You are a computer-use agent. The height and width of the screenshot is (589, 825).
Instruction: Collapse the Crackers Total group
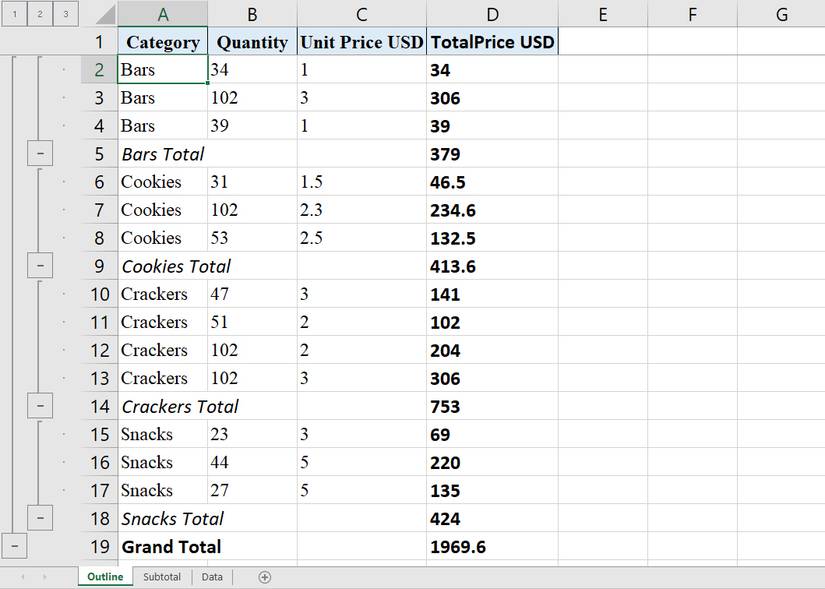(40, 406)
